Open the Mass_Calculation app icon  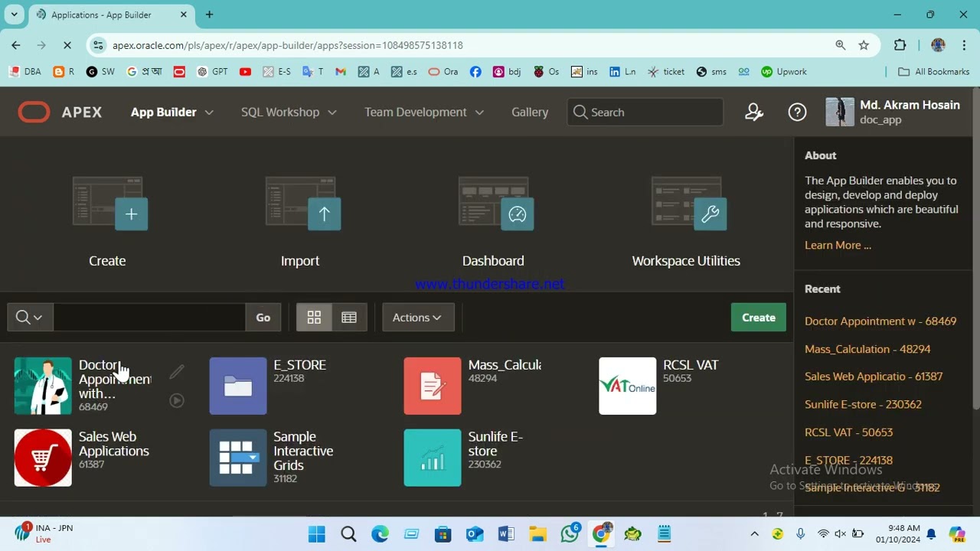click(433, 386)
